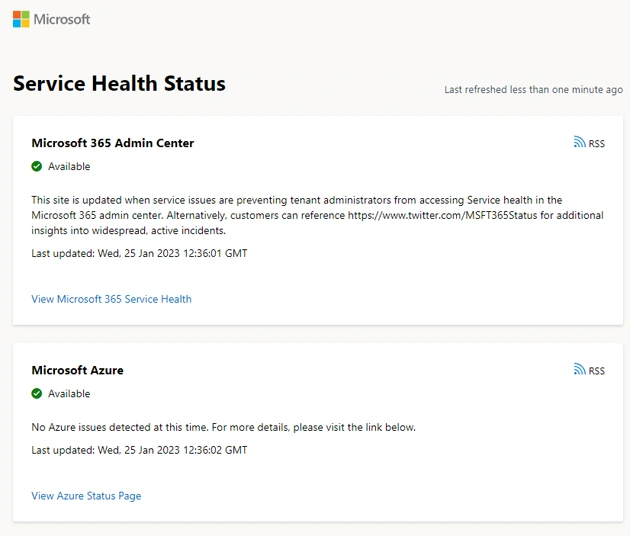Click the RSS feed icon for Microsoft 365 Admin Center
630x536 pixels.
579,143
